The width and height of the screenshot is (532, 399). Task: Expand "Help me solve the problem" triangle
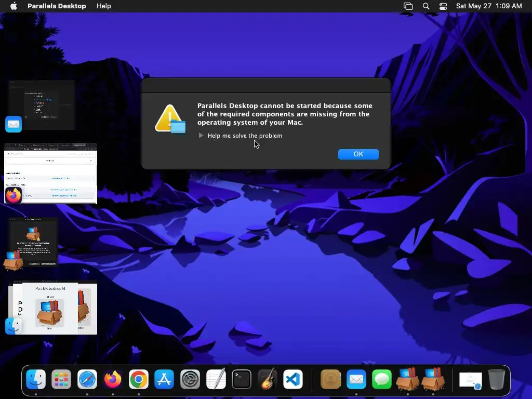pos(201,136)
